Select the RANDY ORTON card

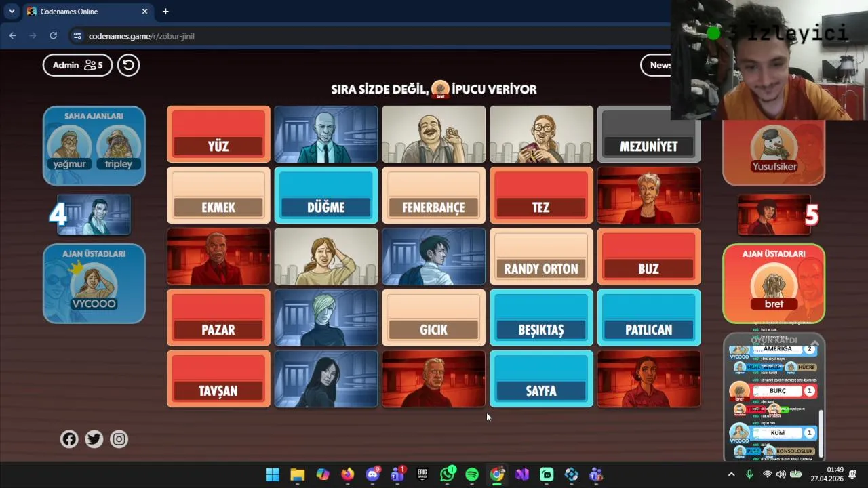[x=541, y=256]
